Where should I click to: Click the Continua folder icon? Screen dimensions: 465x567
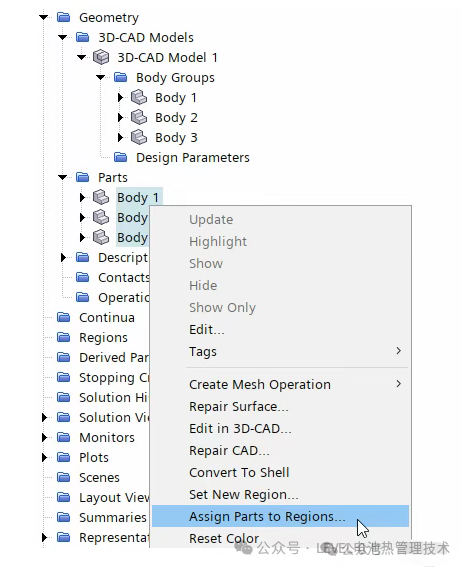[x=64, y=317]
